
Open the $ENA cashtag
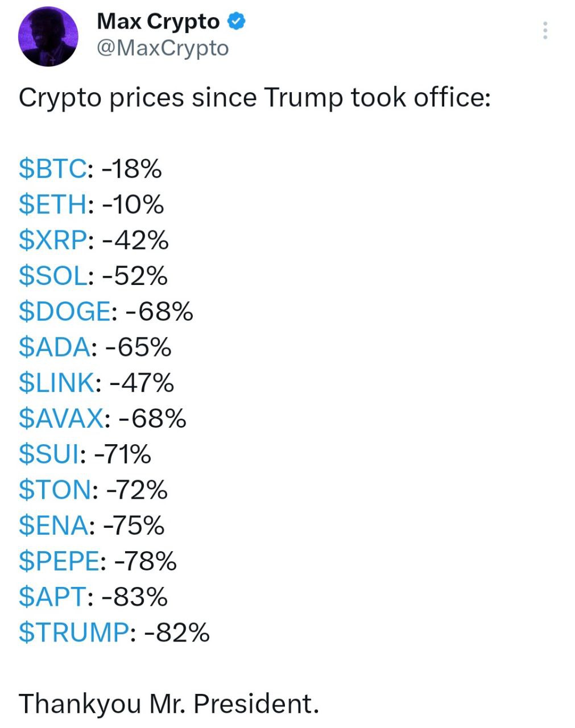53,525
